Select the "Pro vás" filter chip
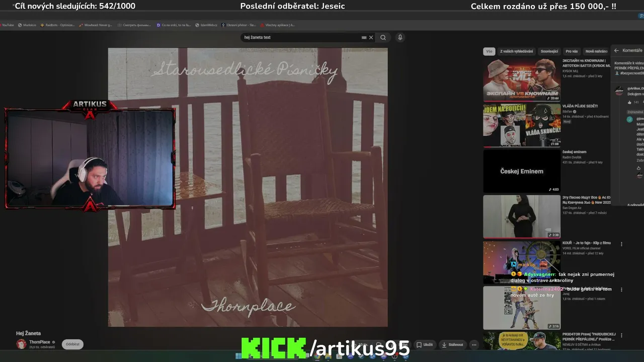This screenshot has width=644, height=362. 572,51
